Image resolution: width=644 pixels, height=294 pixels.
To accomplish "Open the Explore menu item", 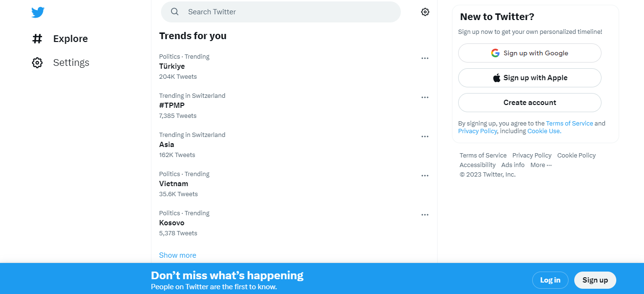I will 70,39.
